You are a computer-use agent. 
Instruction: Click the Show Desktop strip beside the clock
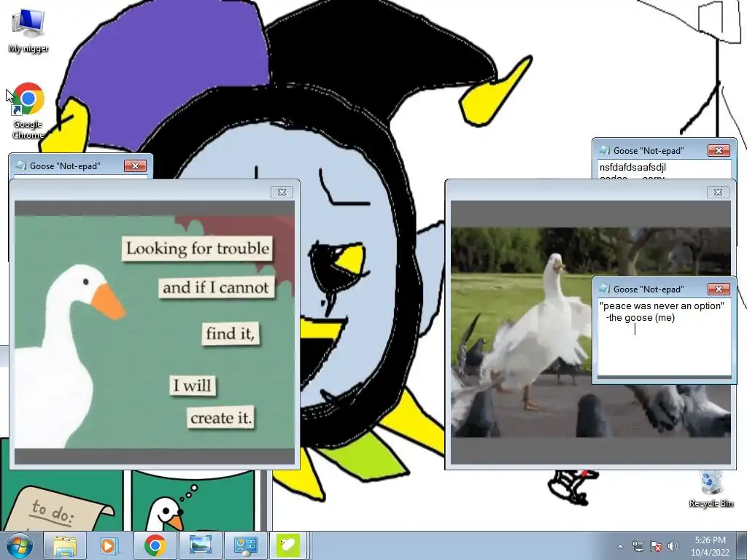coord(742,546)
